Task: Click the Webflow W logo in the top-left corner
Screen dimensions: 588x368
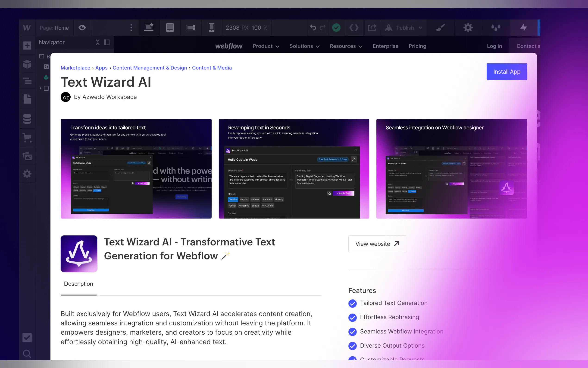Action: [x=27, y=28]
